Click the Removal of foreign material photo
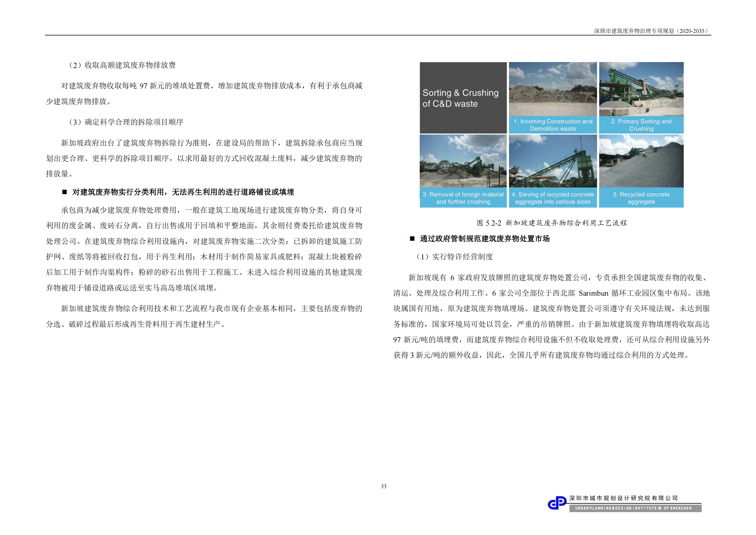Image resolution: width=756 pixels, height=535 pixels. pyautogui.click(x=463, y=162)
